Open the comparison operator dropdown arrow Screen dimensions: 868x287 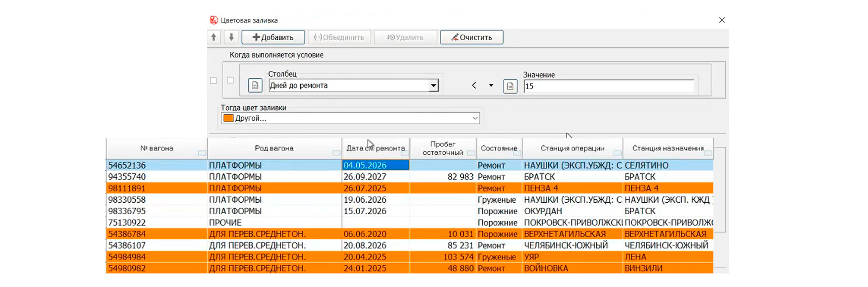pyautogui.click(x=491, y=85)
